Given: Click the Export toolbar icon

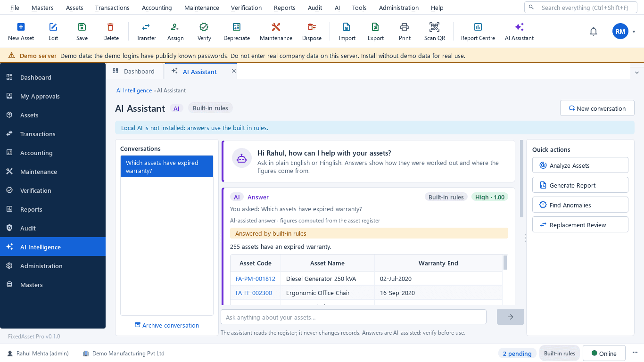Looking at the screenshot, I should click(375, 32).
